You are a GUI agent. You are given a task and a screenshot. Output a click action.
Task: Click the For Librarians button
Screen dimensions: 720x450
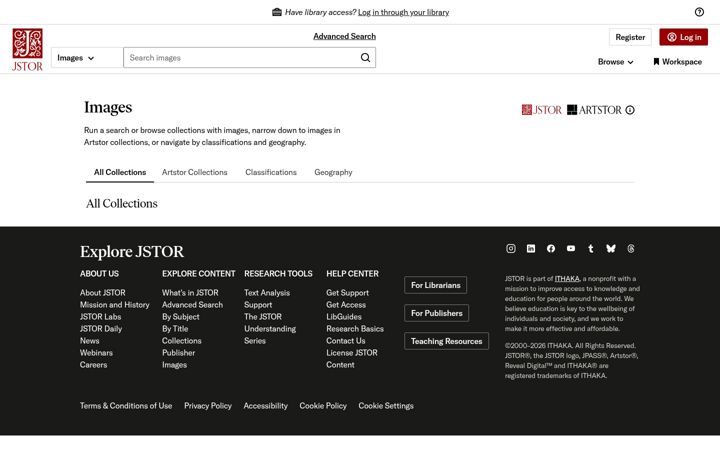coord(436,285)
